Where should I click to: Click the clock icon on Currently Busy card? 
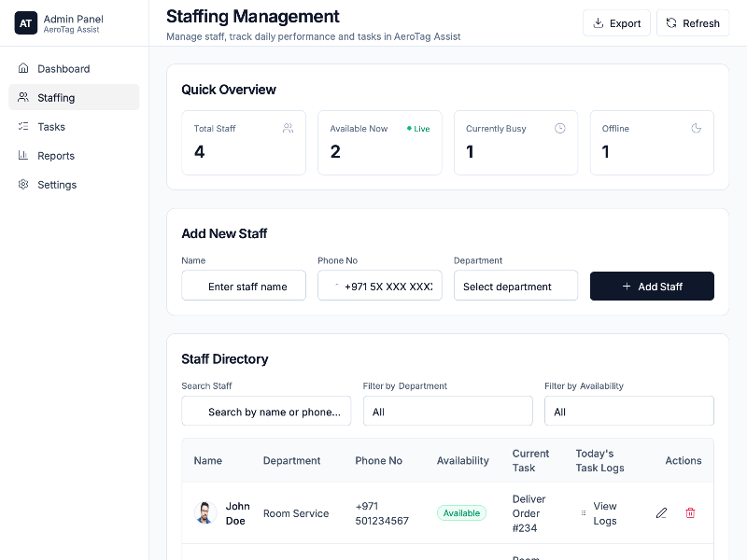pyautogui.click(x=561, y=129)
